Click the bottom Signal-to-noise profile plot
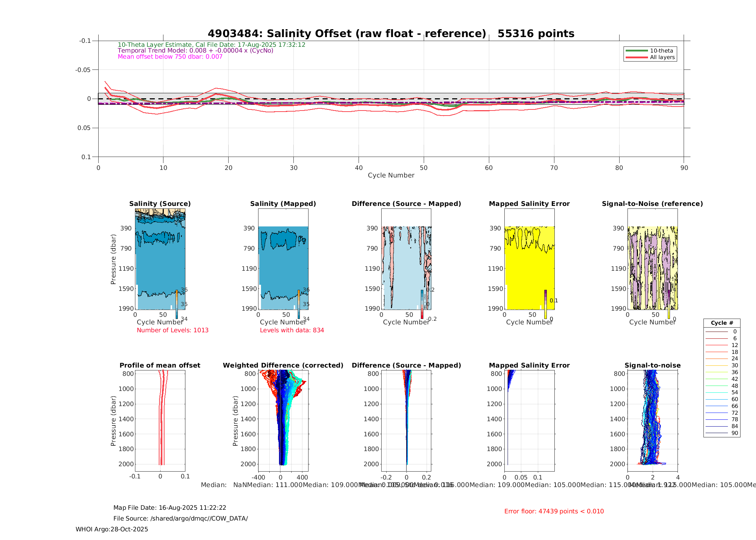The image size is (756, 540). pyautogui.click(x=652, y=420)
